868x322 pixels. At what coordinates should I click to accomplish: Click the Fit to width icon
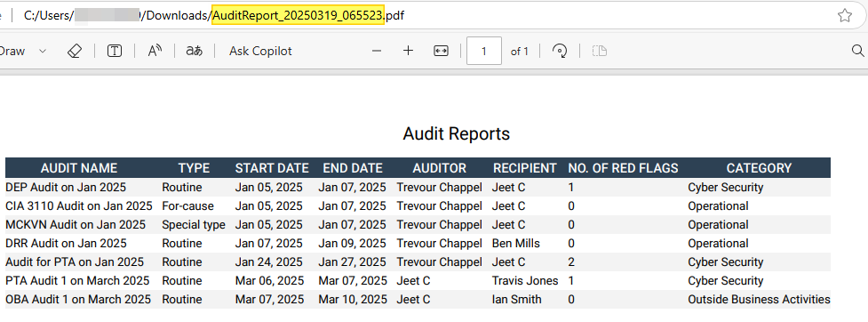pos(441,51)
